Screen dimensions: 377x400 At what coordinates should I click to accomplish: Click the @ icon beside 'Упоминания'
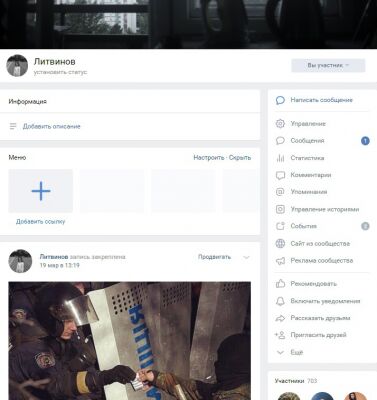click(x=280, y=192)
